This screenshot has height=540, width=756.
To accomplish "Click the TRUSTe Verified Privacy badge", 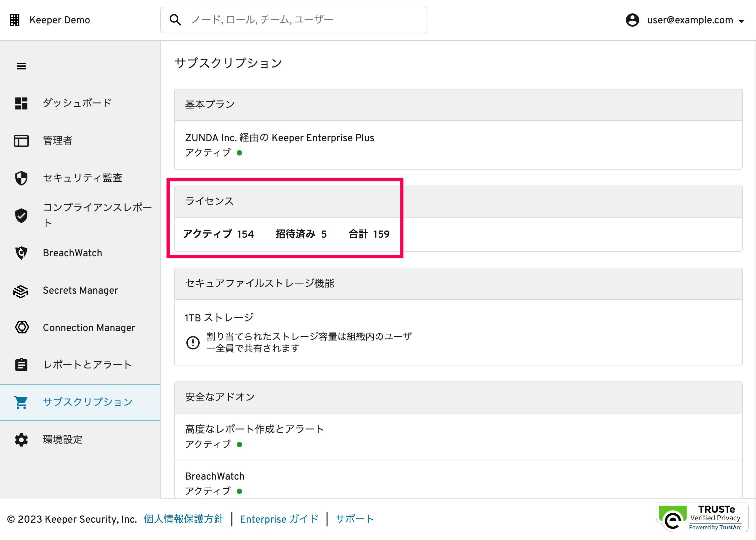I will point(702,517).
